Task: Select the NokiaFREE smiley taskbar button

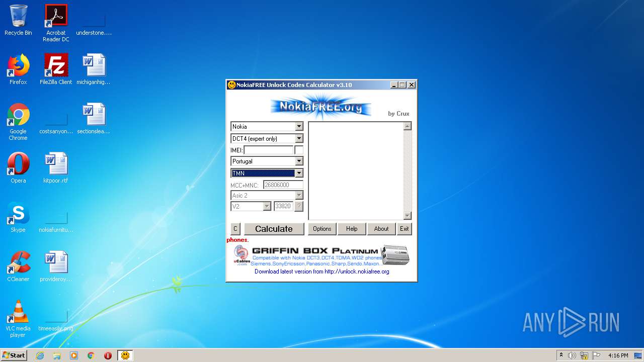Action: (x=125, y=355)
